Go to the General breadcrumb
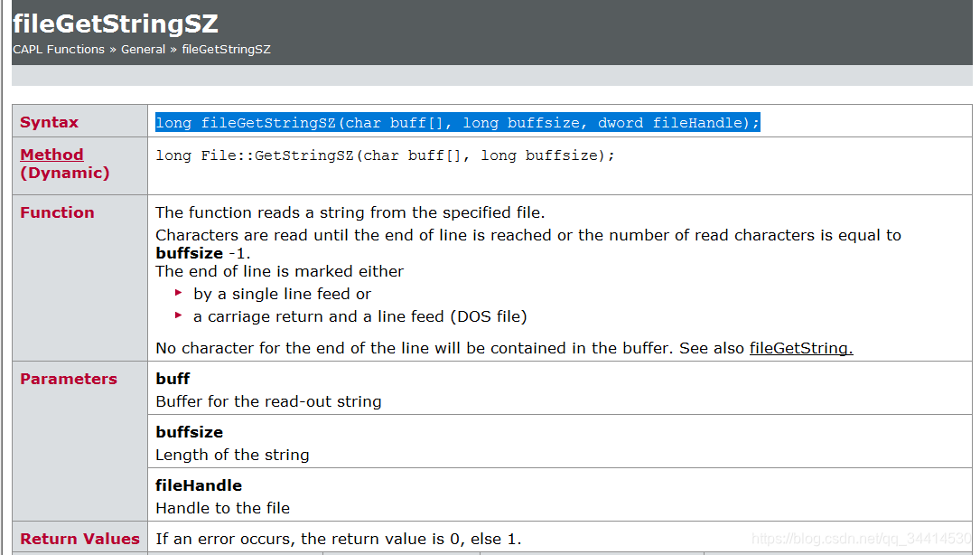 tap(143, 50)
